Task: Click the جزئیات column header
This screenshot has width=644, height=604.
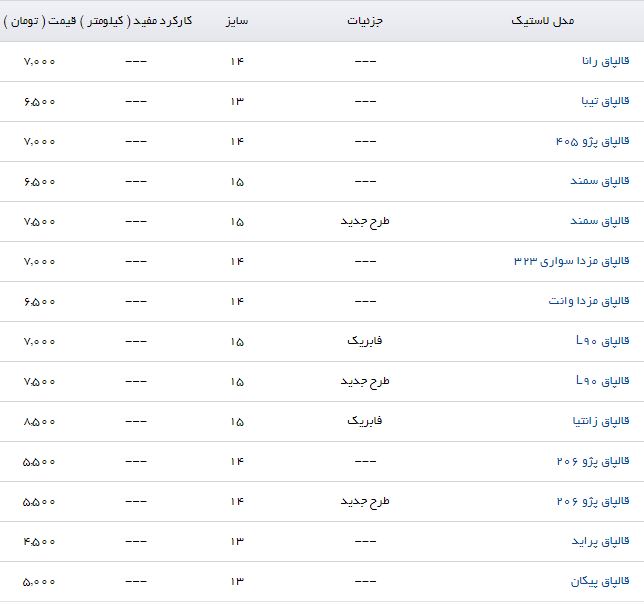Action: pyautogui.click(x=365, y=21)
